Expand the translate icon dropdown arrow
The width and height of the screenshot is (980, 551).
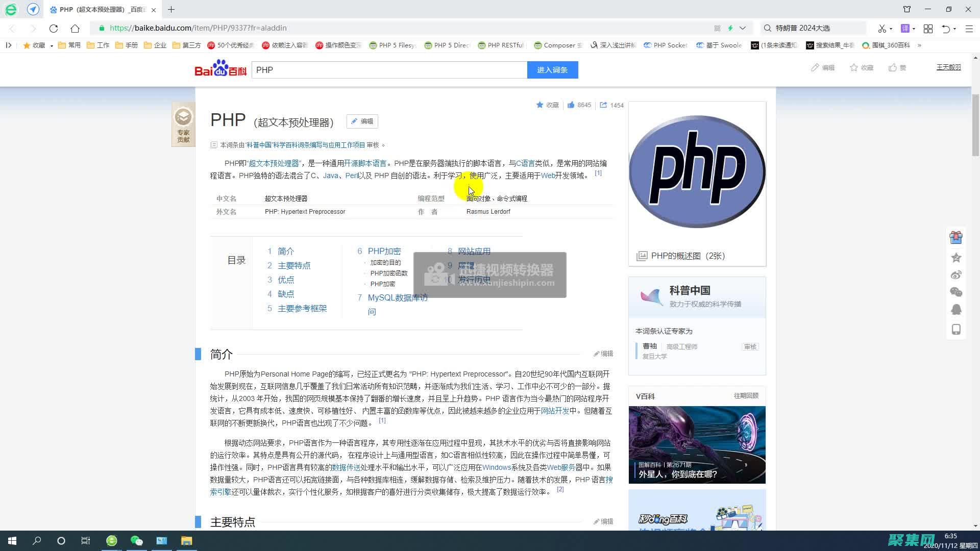914,28
